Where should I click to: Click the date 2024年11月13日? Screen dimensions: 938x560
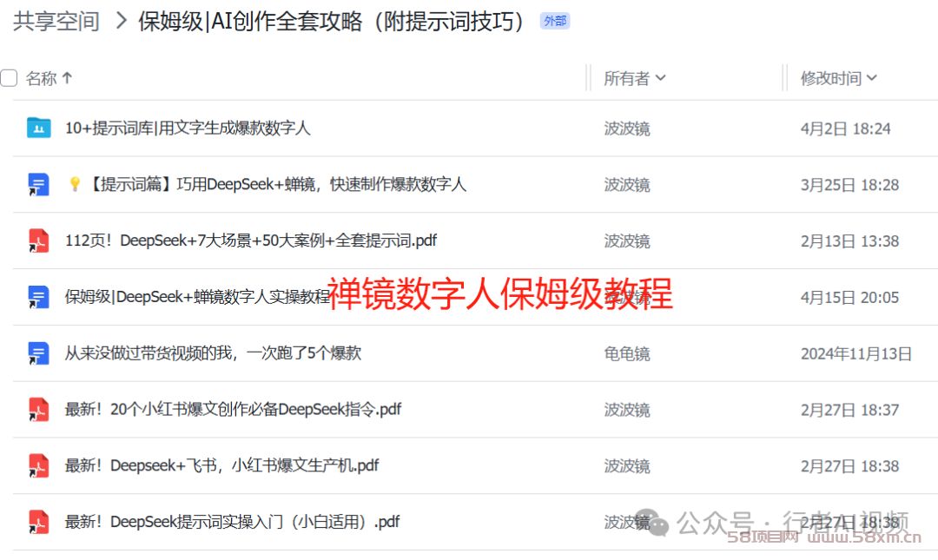[856, 353]
